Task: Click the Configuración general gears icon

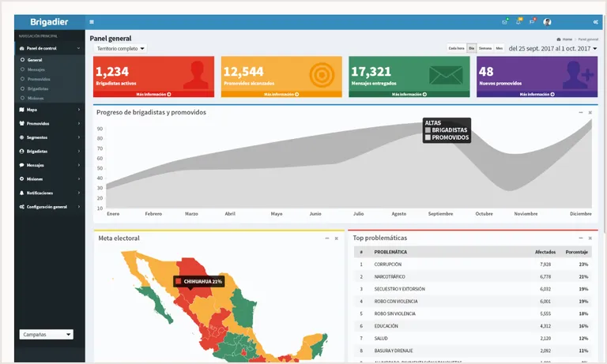Action: 21,207
